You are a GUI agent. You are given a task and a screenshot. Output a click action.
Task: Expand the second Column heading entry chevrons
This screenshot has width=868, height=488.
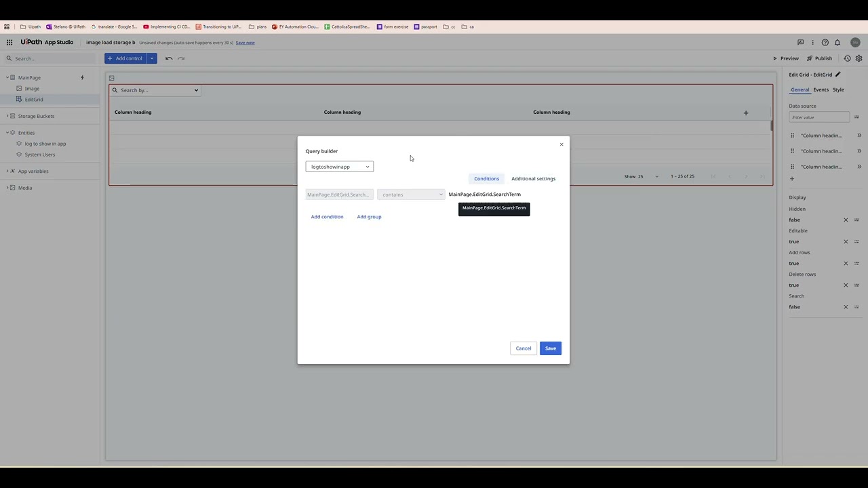tap(859, 151)
